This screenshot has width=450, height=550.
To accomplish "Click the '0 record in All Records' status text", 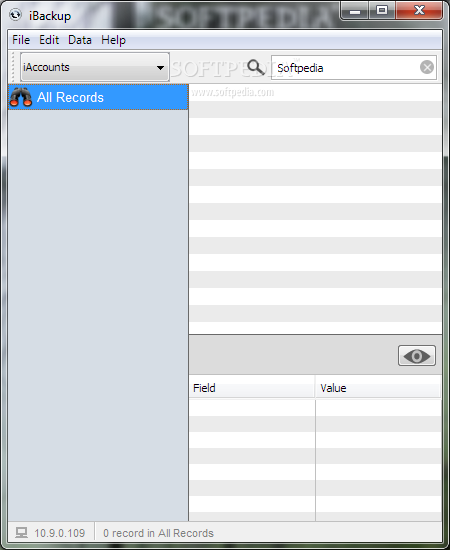I will [158, 533].
